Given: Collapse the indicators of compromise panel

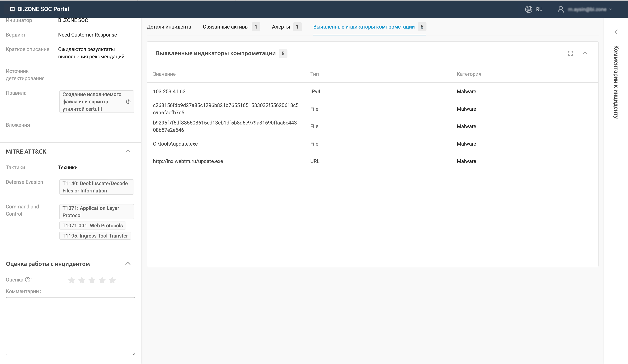Looking at the screenshot, I should tap(585, 53).
